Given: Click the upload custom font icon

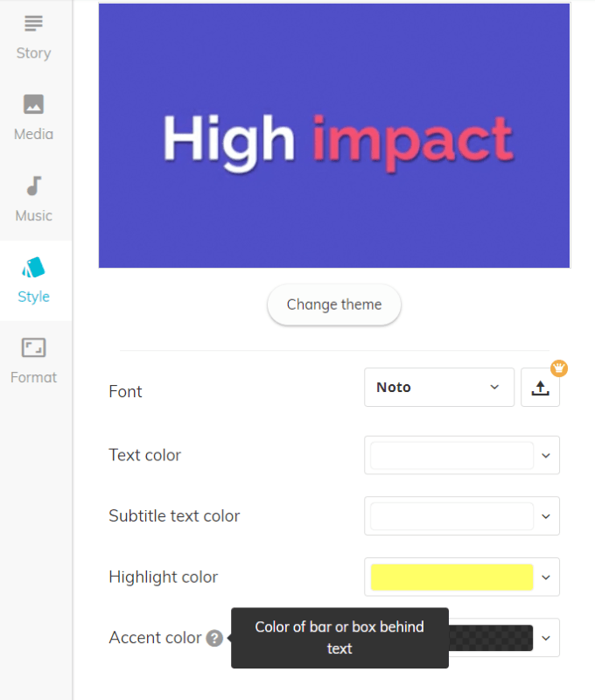Looking at the screenshot, I should click(x=540, y=388).
